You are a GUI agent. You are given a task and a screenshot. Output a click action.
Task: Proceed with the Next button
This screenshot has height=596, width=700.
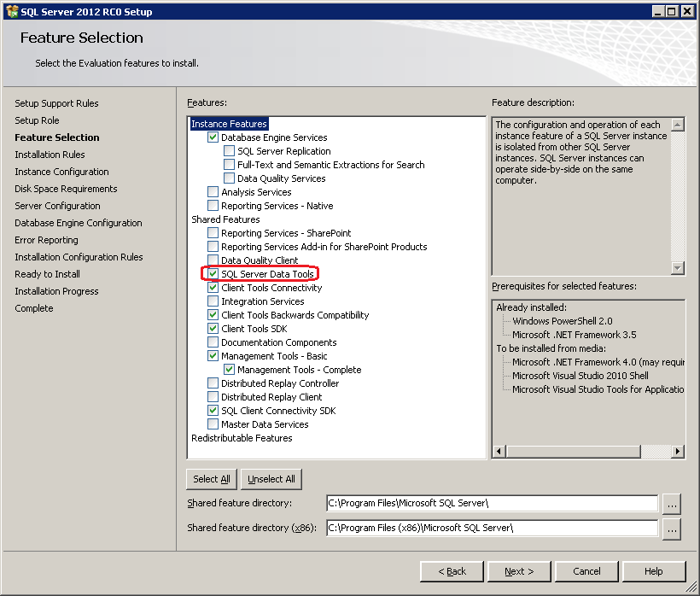coord(519,571)
